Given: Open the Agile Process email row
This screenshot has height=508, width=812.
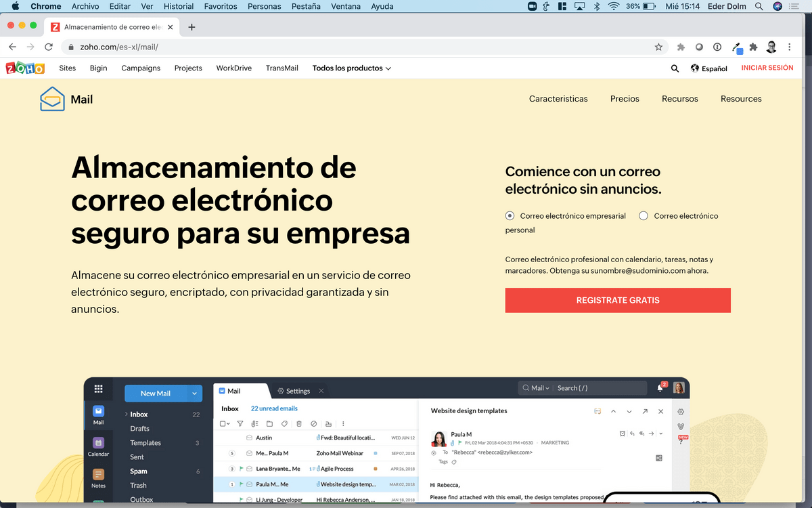Looking at the screenshot, I should (x=316, y=469).
